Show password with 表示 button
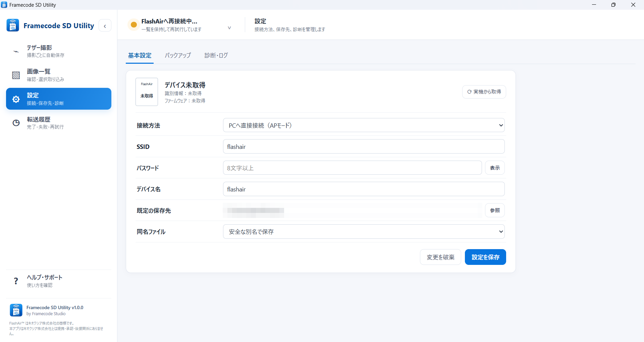 tap(495, 168)
